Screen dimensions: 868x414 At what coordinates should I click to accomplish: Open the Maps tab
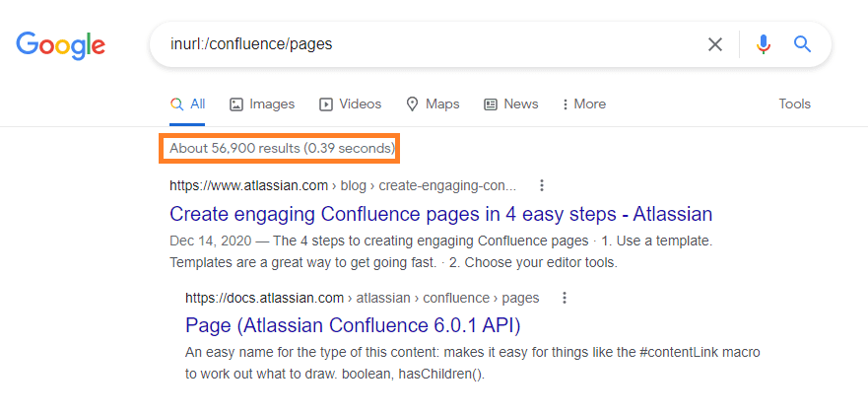point(434,103)
